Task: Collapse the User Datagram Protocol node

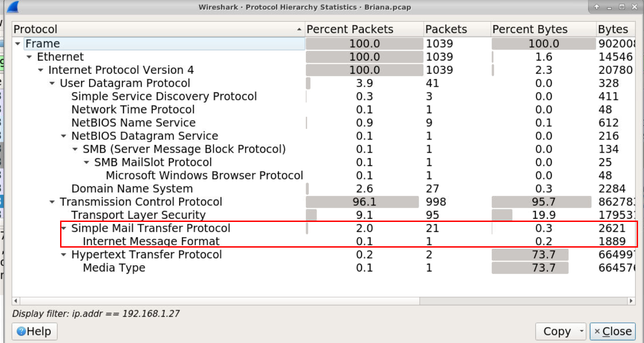Action: click(52, 83)
